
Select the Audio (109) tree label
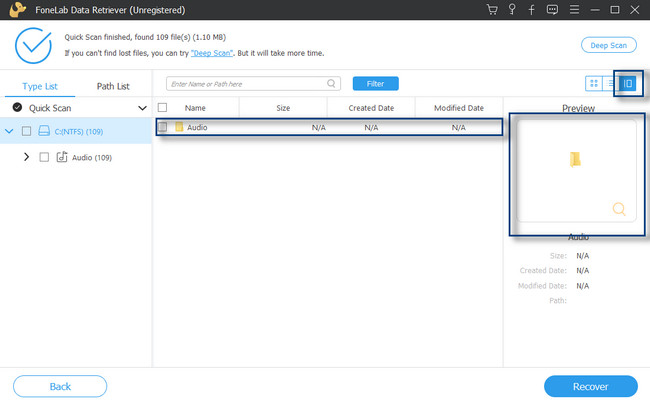pos(92,158)
